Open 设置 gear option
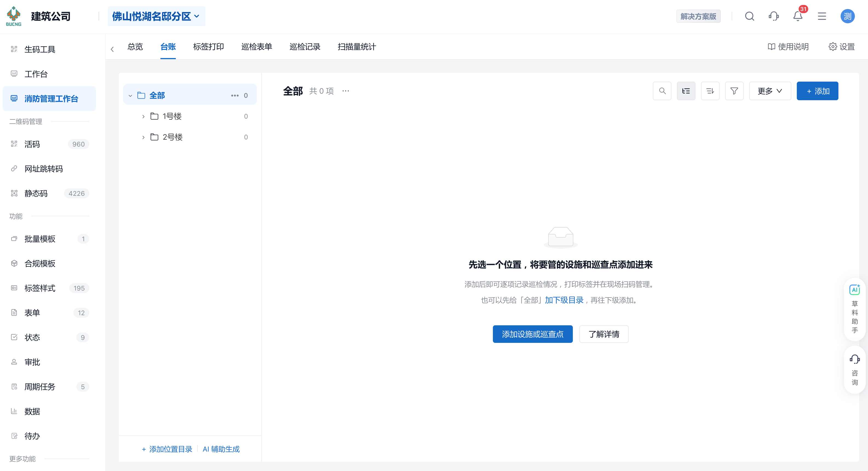Viewport: 868px width, 471px height. [842, 47]
